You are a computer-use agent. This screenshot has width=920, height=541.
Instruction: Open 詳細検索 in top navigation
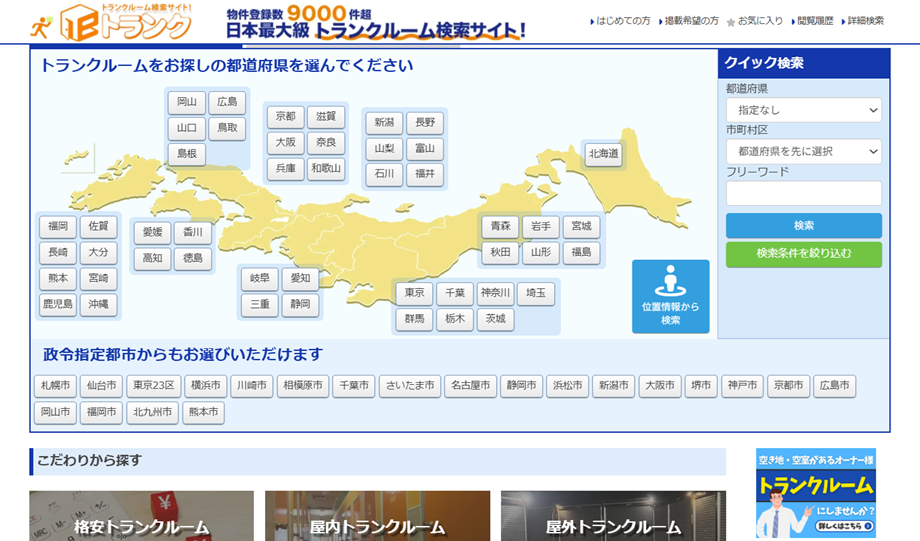[862, 21]
